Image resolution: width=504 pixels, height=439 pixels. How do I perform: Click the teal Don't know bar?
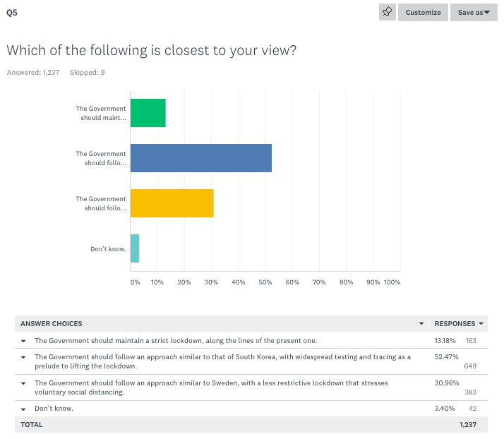(x=135, y=248)
